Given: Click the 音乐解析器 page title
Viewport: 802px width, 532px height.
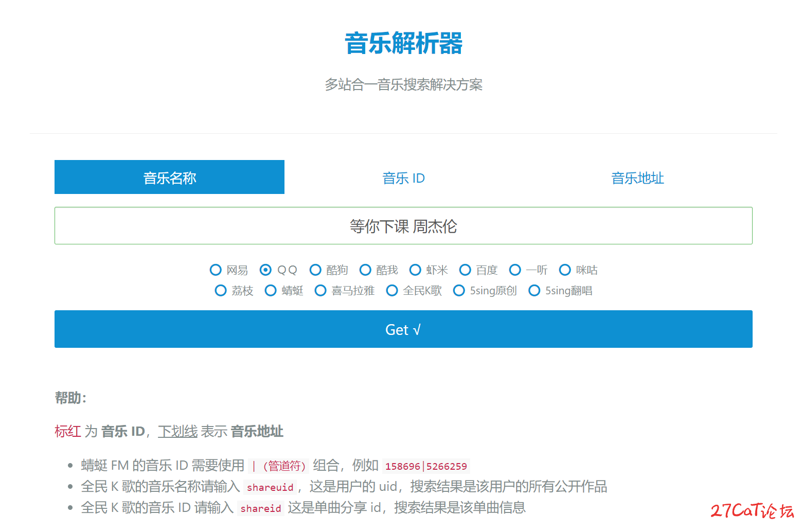Looking at the screenshot, I should pyautogui.click(x=403, y=43).
